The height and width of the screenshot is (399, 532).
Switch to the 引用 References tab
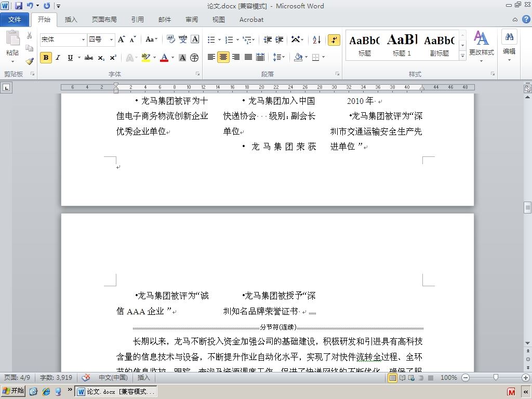(x=137, y=19)
